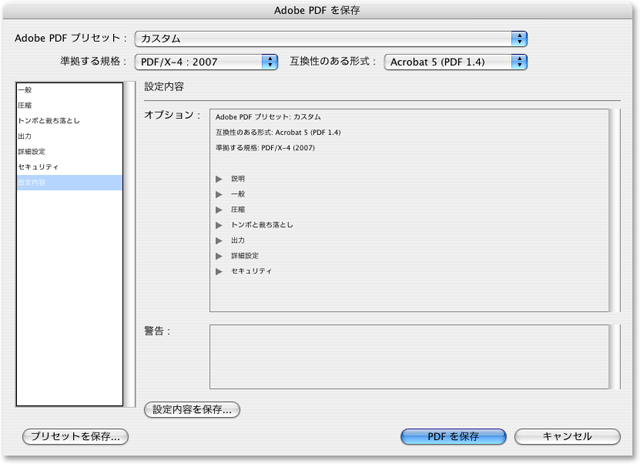This screenshot has height=464, width=640.
Task: Expand the 詳細設定 section in options
Action: tap(218, 256)
